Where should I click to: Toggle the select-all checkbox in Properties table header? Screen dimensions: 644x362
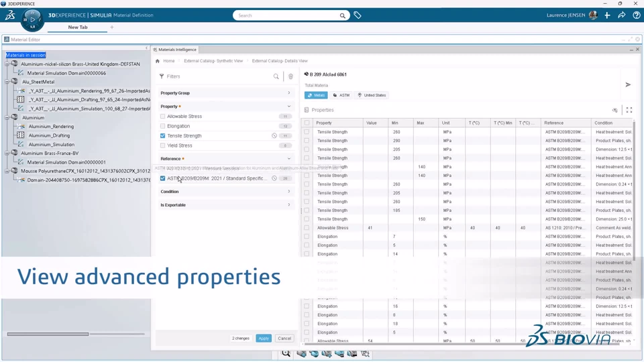(x=307, y=123)
